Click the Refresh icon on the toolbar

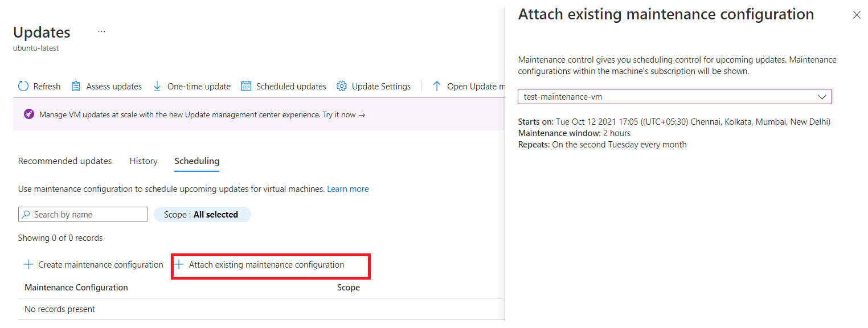[23, 86]
